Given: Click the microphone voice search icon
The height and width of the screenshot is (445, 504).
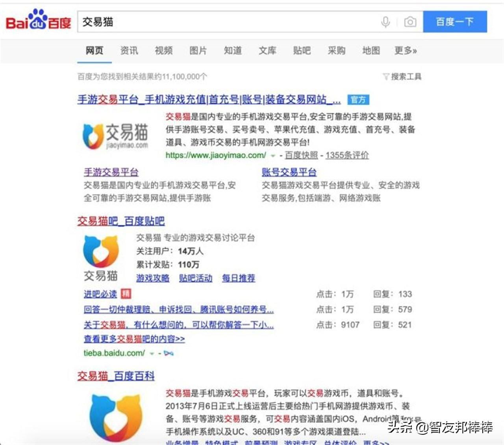Looking at the screenshot, I should pyautogui.click(x=385, y=22).
